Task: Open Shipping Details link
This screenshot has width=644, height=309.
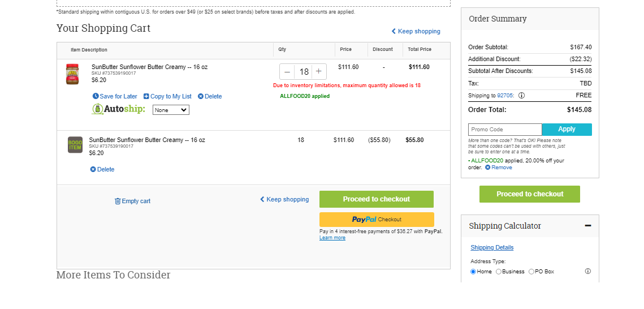Action: click(492, 247)
